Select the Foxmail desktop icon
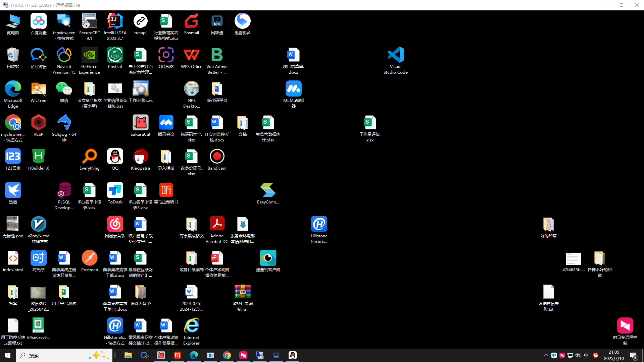 tap(192, 24)
